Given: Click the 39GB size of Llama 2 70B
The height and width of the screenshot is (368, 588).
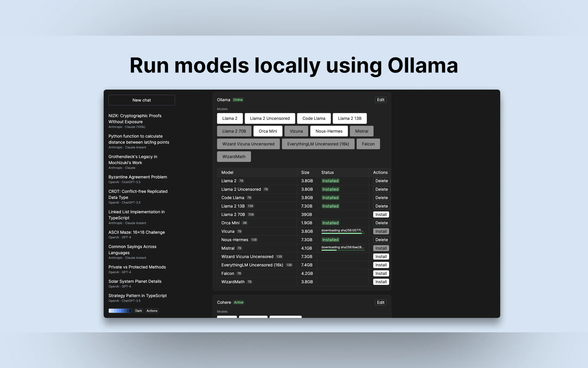Looking at the screenshot, I should pyautogui.click(x=307, y=214).
